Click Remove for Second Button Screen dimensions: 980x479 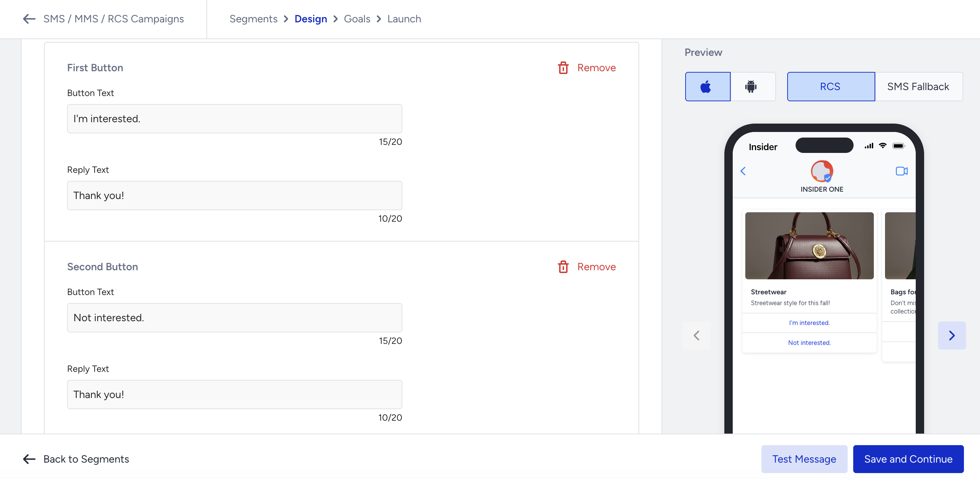coord(596,267)
